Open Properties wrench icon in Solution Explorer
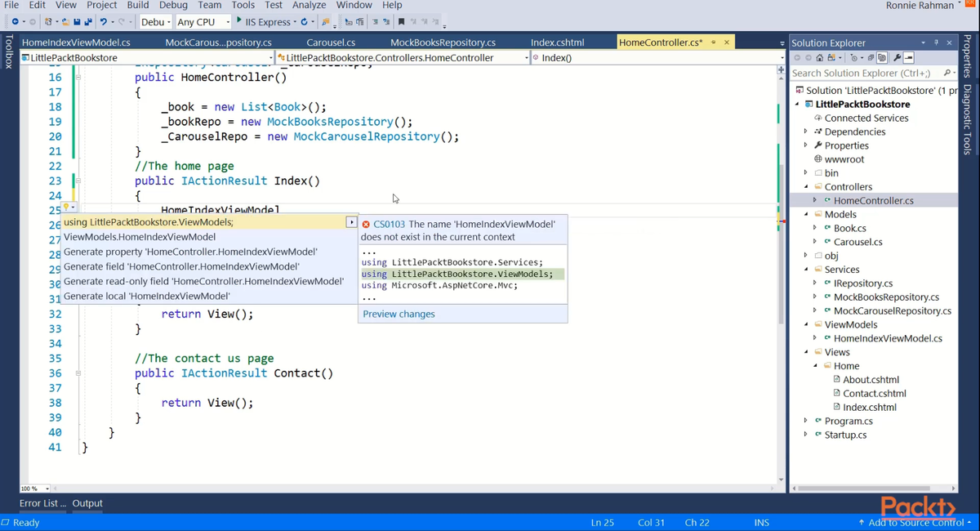This screenshot has width=980, height=531. [x=897, y=57]
